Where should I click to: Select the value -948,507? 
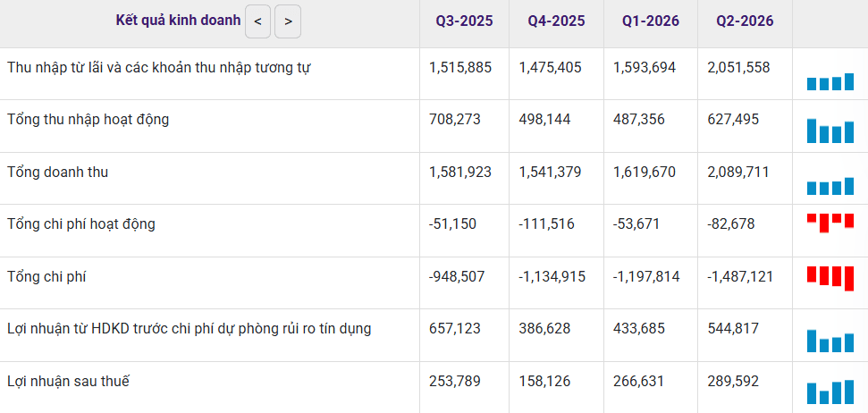pos(457,276)
